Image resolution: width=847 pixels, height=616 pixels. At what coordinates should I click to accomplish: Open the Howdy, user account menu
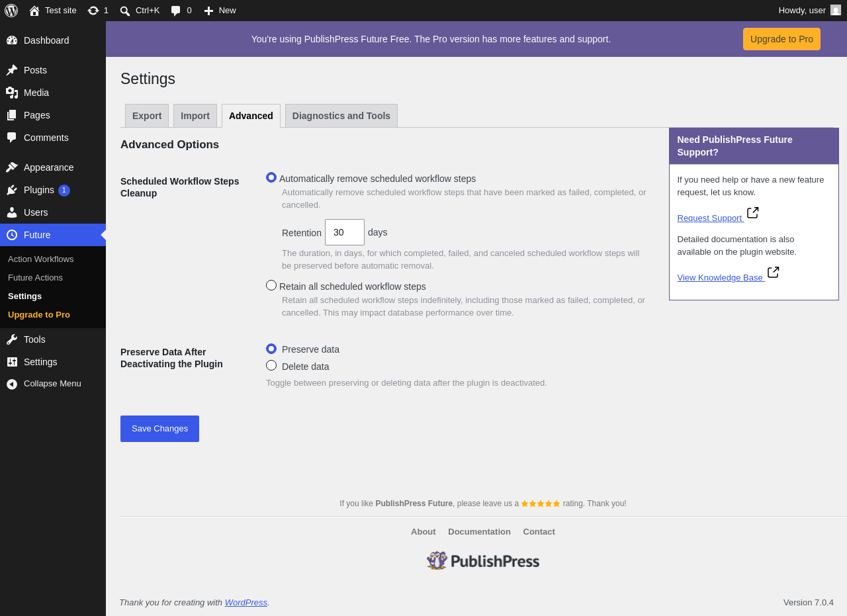809,11
